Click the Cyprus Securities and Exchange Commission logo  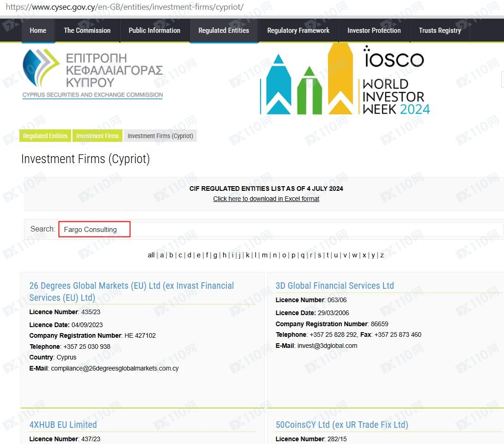92,74
